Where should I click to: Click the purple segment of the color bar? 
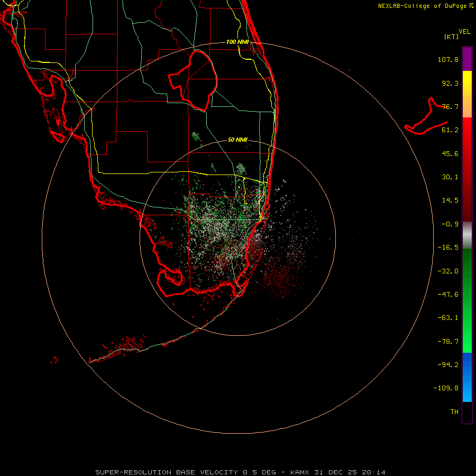[467, 59]
